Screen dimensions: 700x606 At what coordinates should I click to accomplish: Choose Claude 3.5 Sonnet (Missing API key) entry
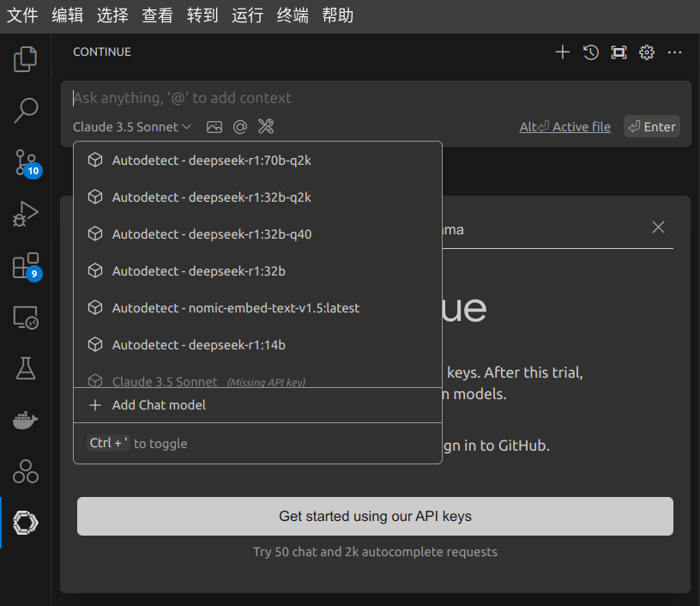(x=257, y=381)
